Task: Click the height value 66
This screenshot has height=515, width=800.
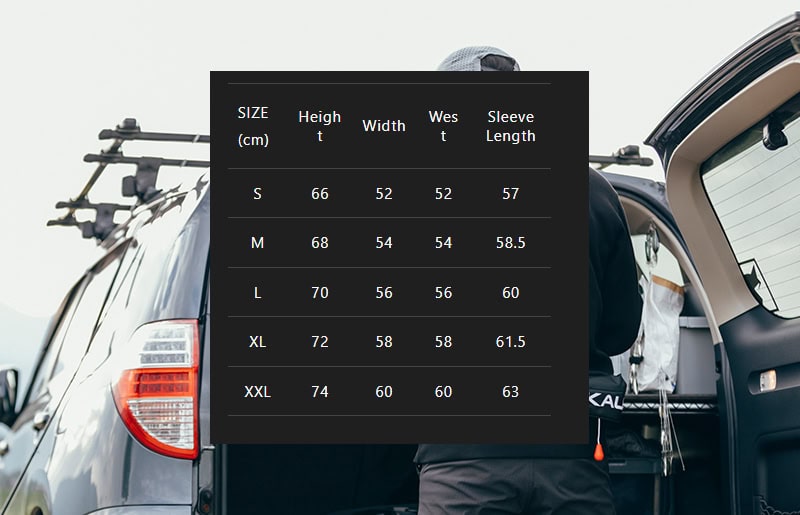Action: (320, 193)
